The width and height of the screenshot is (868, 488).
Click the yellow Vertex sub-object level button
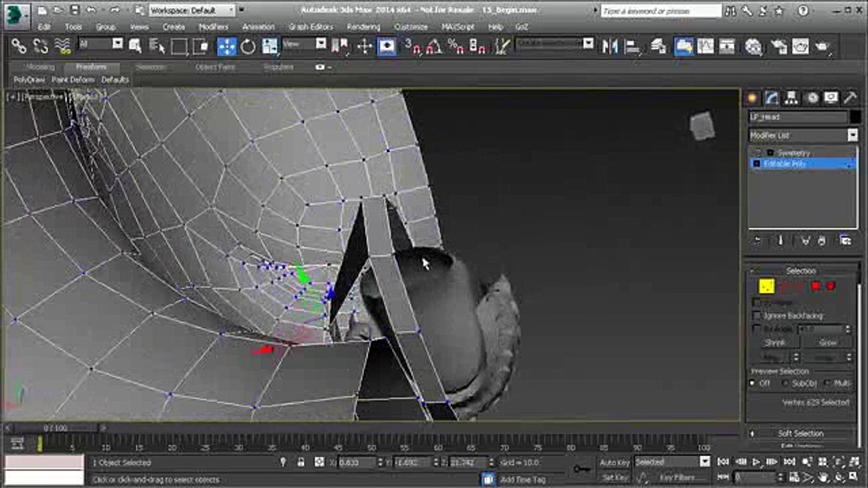[x=766, y=287]
